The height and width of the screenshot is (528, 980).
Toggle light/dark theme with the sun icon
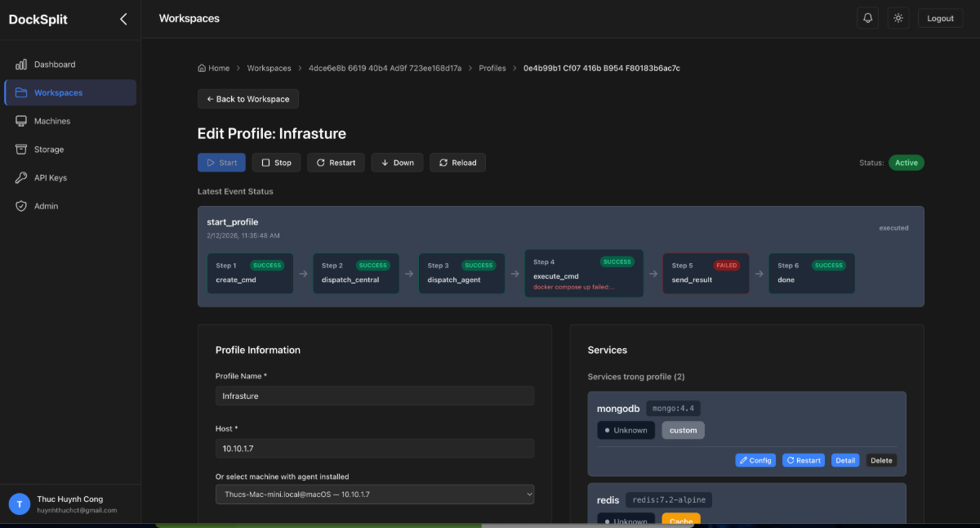click(x=898, y=17)
